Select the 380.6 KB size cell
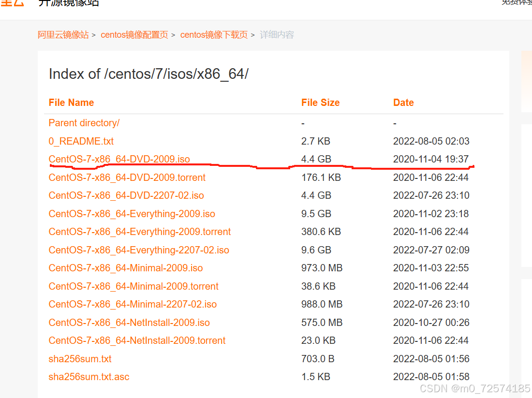Image resolution: width=532 pixels, height=398 pixels. [321, 232]
